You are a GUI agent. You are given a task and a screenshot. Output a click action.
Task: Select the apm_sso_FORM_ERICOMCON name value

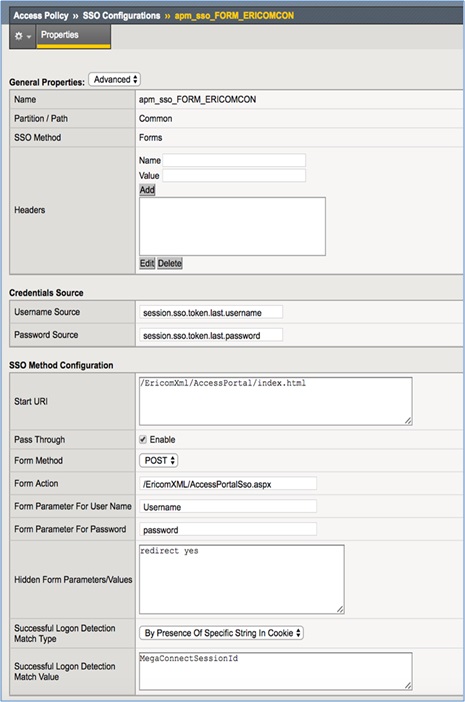pyautogui.click(x=197, y=99)
